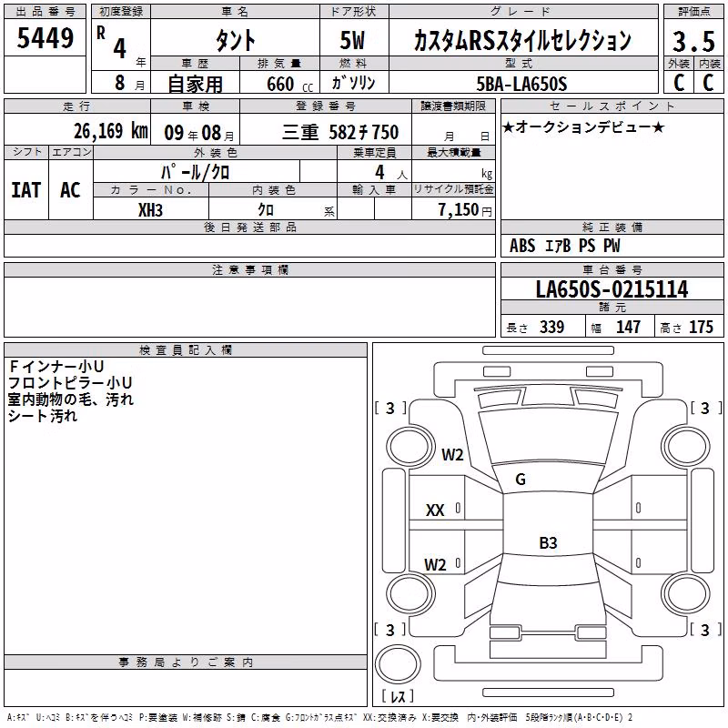Image resolution: width=728 pixels, height=728 pixels.
Task: Click the interior grade C under 内装
Action: [x=708, y=83]
